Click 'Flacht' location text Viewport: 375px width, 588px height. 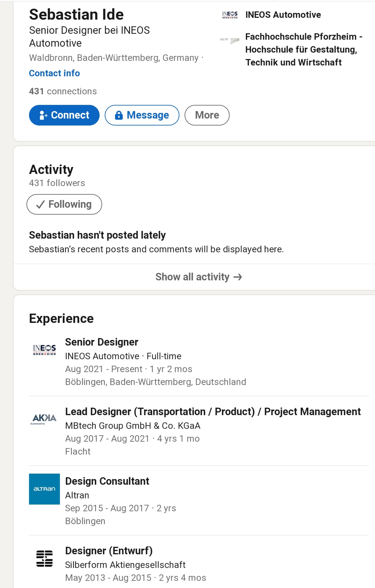pos(78,451)
